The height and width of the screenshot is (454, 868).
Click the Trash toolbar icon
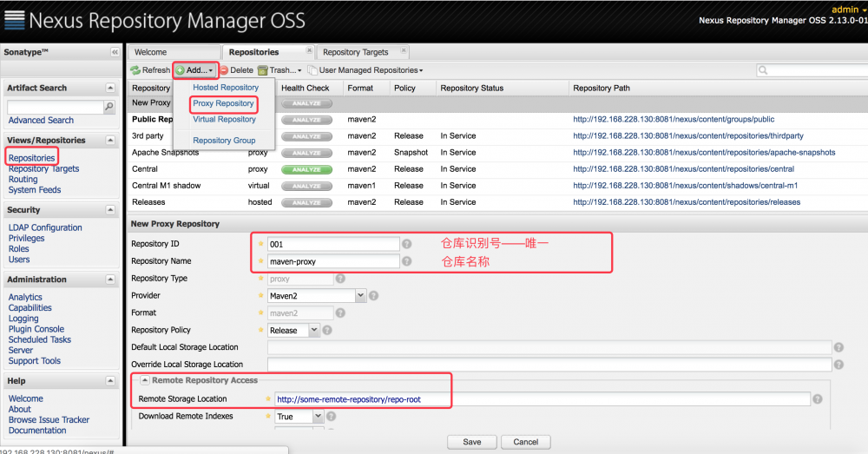coord(263,70)
